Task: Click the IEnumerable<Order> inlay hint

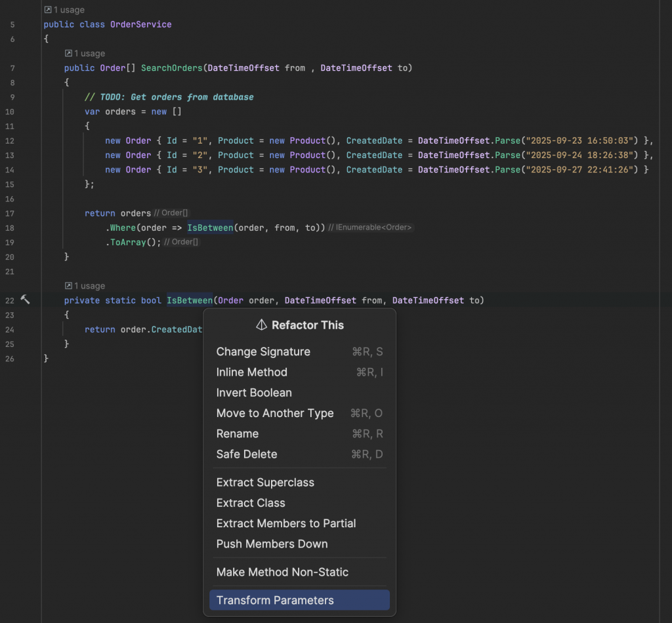Action: point(370,228)
